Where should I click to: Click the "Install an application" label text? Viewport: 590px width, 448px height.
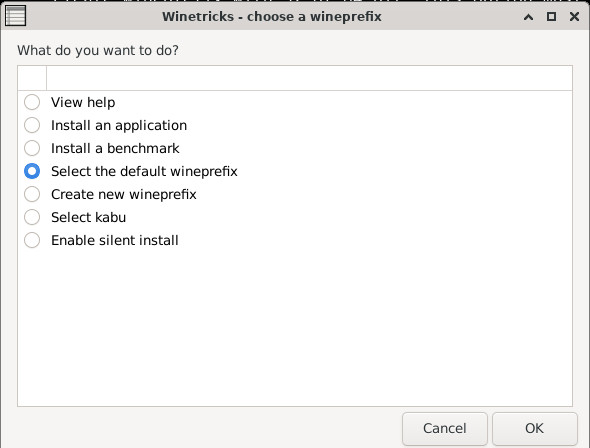(119, 125)
